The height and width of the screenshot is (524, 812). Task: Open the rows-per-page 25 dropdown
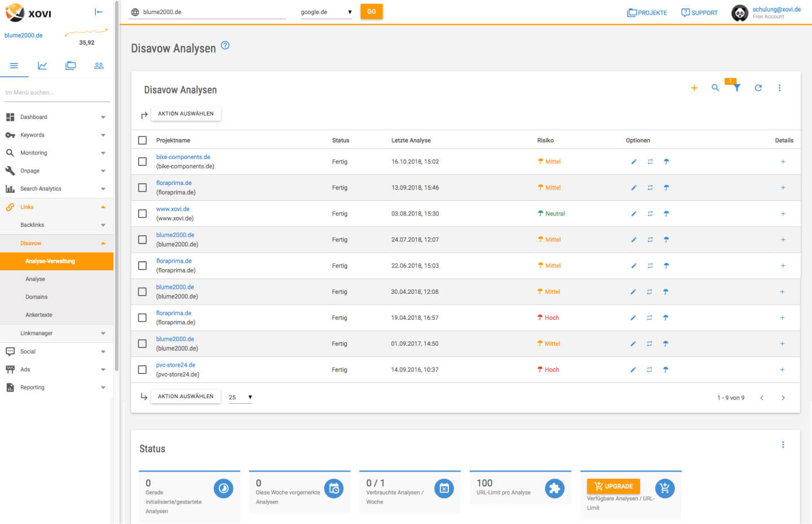point(240,398)
